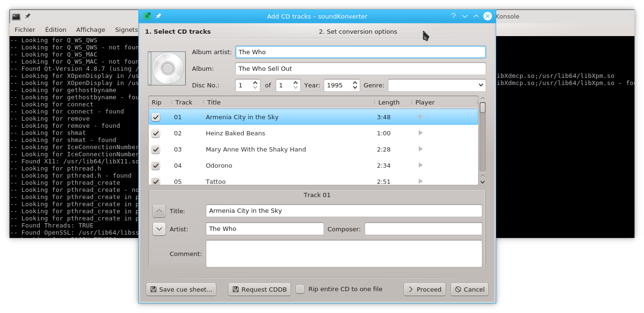This screenshot has height=313, width=644.
Task: Open Affichage menu in Konsole
Action: point(91,29)
